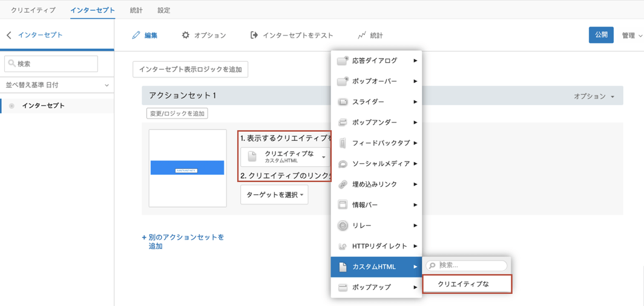This screenshot has width=644, height=306.
Task: Expand the ポップオーバー submenu arrow
Action: (416, 81)
